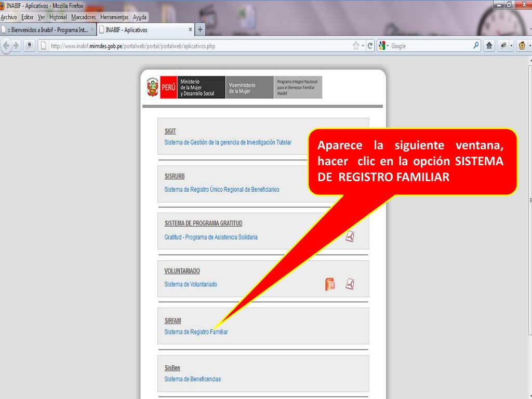The width and height of the screenshot is (532, 399).
Task: Open Sistema de Gestión de Investigación Tutelar link
Action: 228,142
